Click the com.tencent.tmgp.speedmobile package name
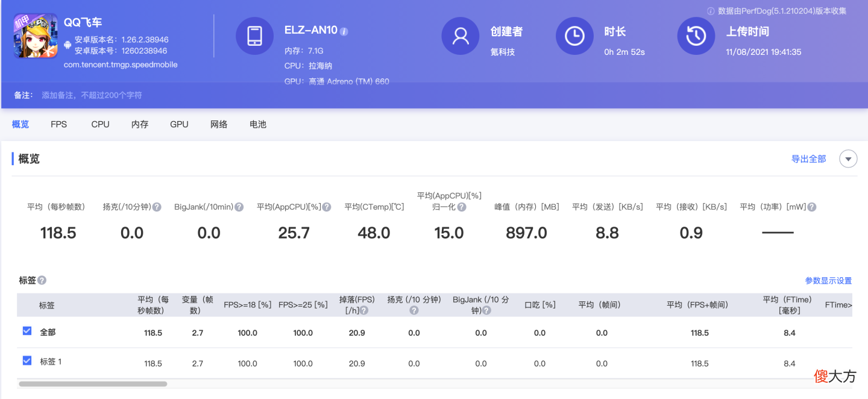This screenshot has width=868, height=399. click(x=121, y=64)
